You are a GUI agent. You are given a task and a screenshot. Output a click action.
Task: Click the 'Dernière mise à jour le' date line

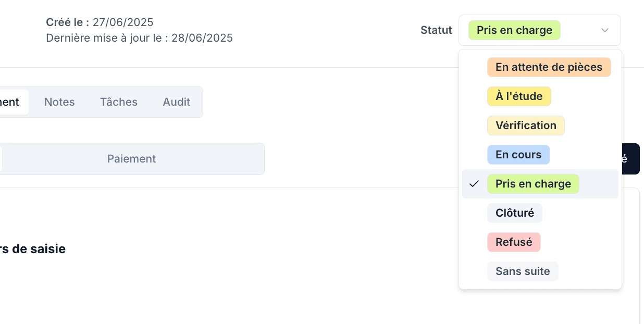click(x=139, y=38)
